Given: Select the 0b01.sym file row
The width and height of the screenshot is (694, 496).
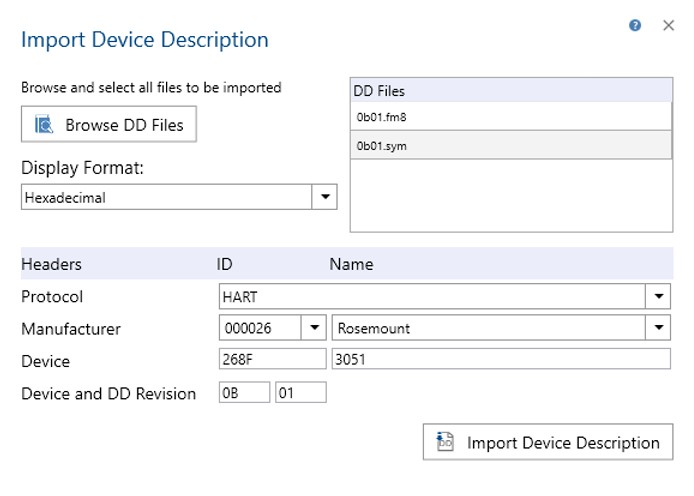Looking at the screenshot, I should 511,146.
